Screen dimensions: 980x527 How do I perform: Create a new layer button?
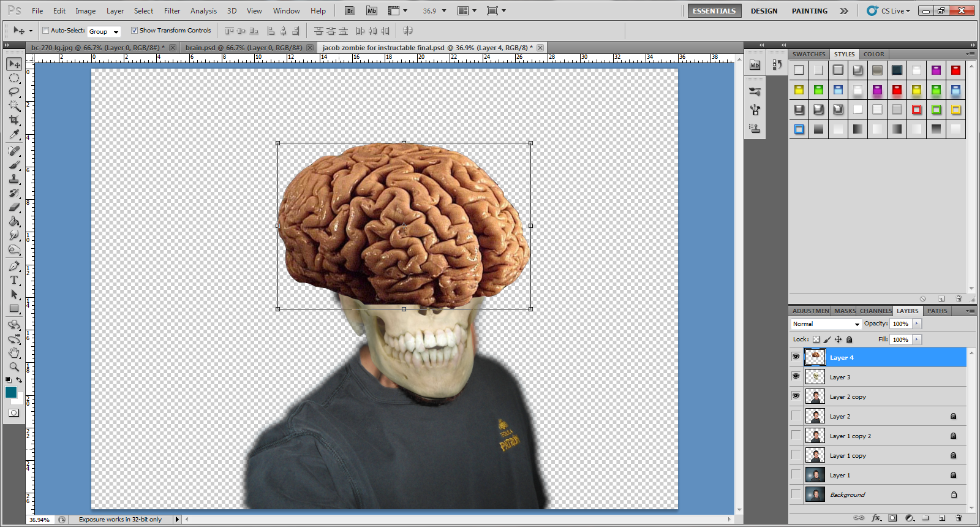pos(942,518)
